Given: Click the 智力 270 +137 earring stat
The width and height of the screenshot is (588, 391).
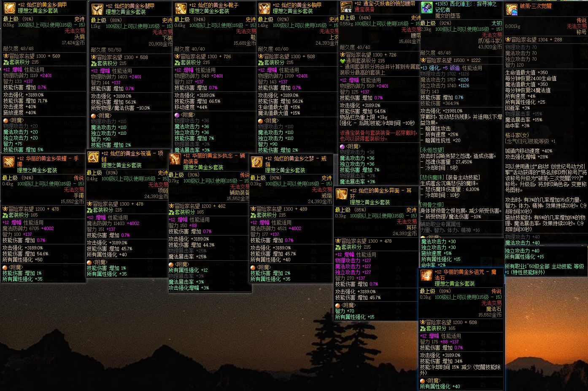Looking at the screenshot, I should [x=351, y=278].
